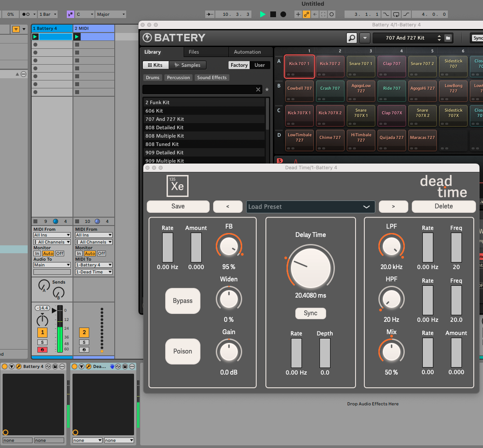Open the 1-Dead Time routing dropdown
Screen dimensions: 483x448
[x=94, y=272]
